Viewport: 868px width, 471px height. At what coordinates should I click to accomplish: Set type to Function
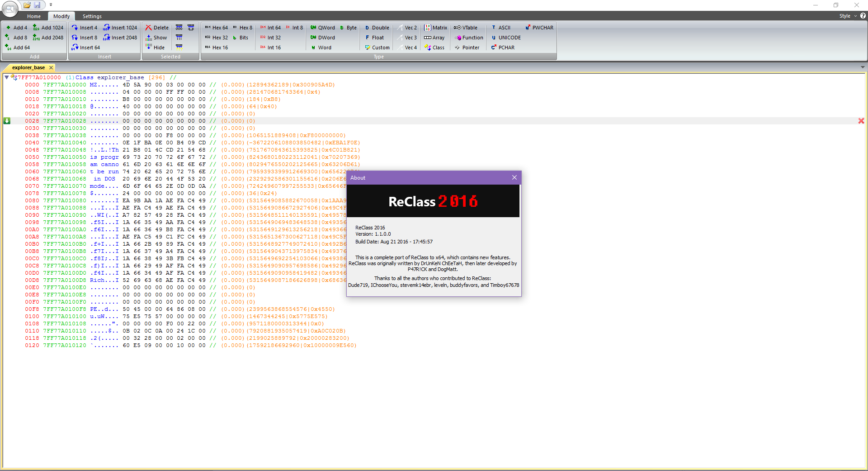point(469,38)
